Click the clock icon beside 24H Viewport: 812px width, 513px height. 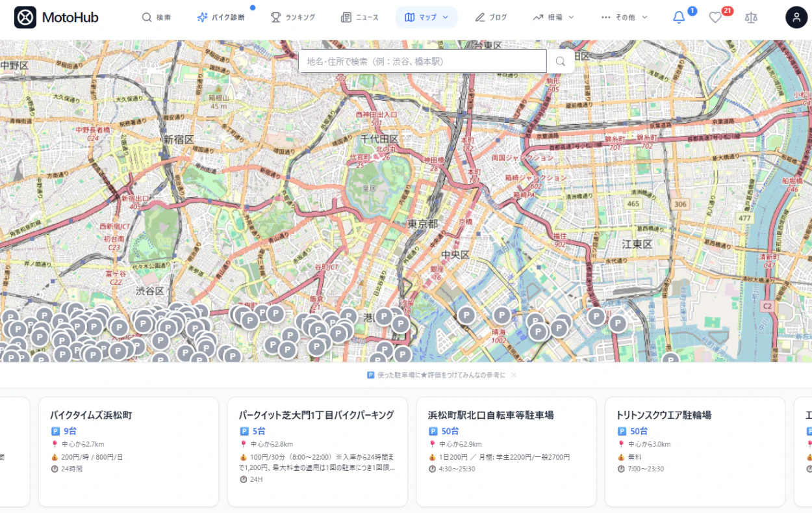point(244,480)
